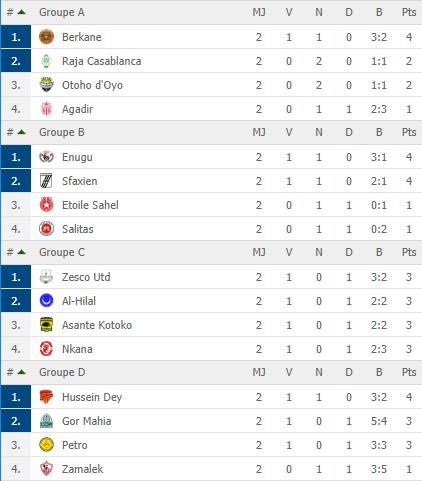This screenshot has height=481, width=422.
Task: Sort Groupe A by rank arrow
Action: pos(22,12)
